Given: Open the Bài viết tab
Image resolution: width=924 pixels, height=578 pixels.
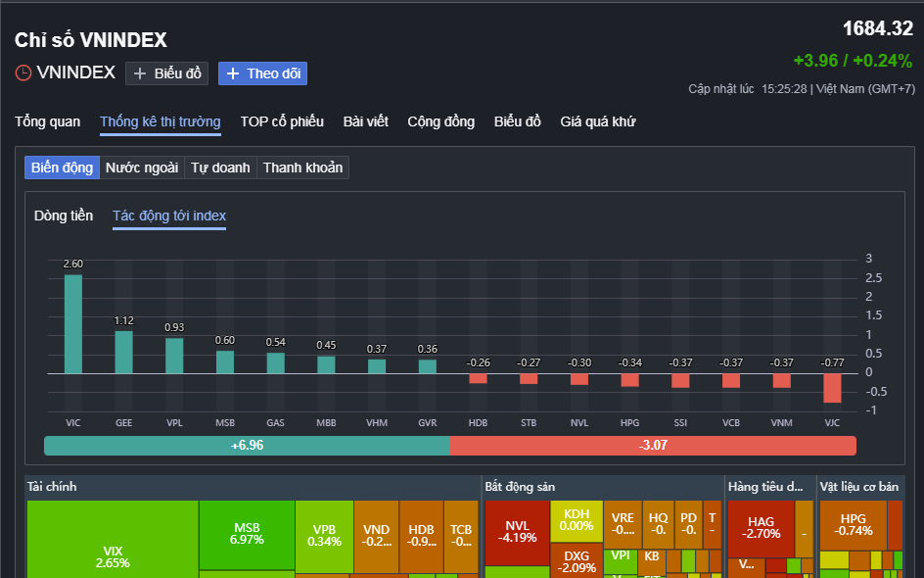Looking at the screenshot, I should click(365, 121).
